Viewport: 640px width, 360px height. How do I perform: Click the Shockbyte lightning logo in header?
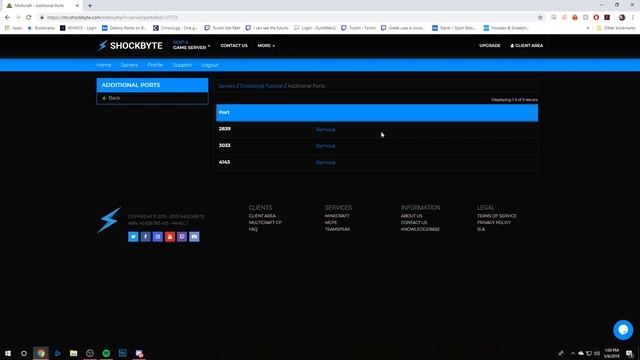(x=130, y=46)
